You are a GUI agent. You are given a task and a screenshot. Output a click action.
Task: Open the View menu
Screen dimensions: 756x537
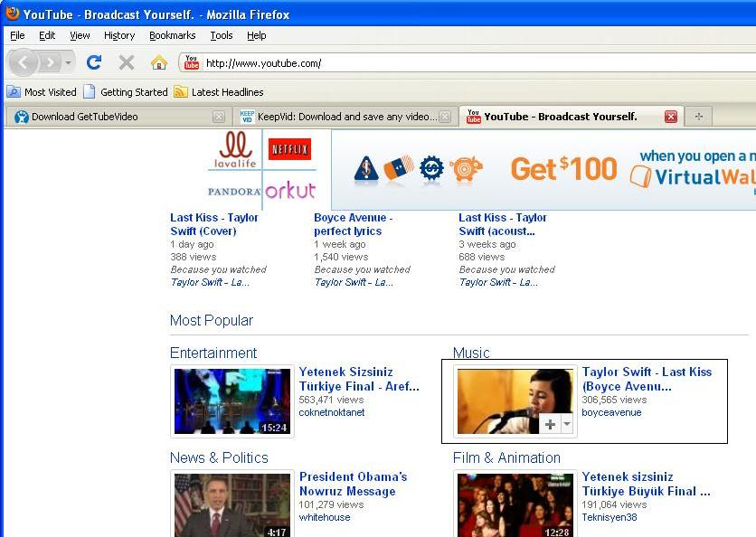pos(80,35)
